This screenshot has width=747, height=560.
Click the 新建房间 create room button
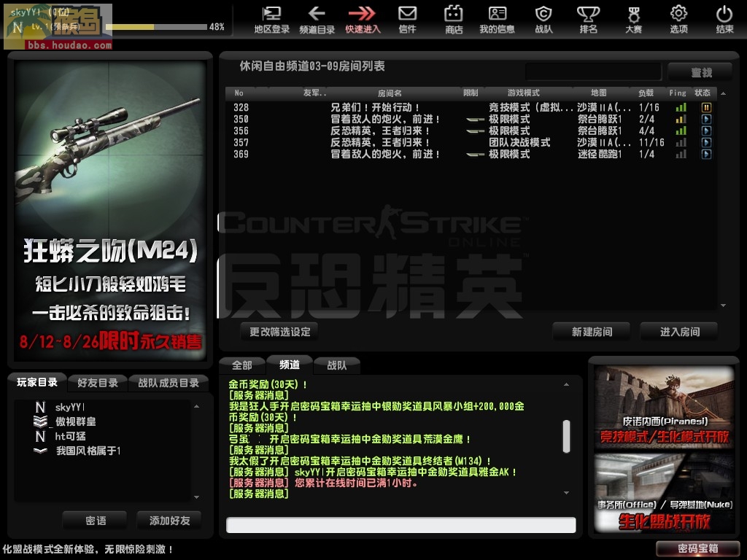pos(592,332)
